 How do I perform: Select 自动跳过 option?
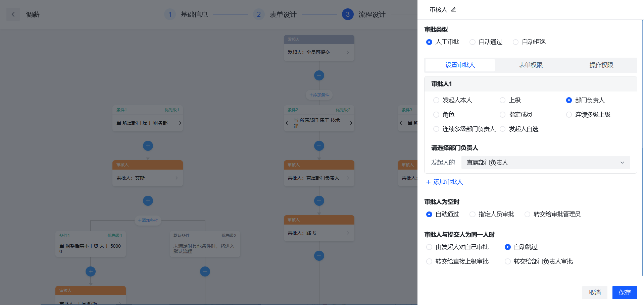(521, 247)
